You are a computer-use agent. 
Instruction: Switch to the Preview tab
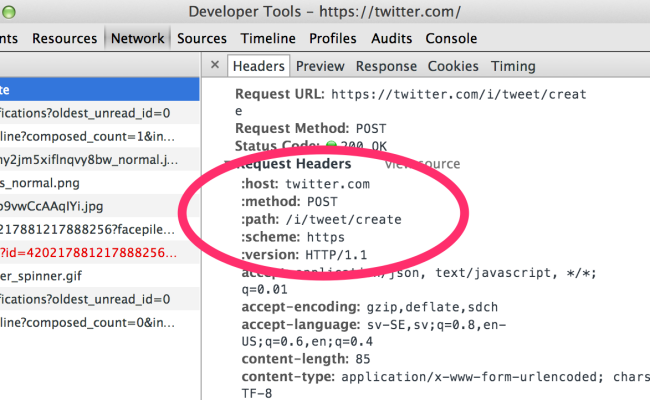(320, 66)
